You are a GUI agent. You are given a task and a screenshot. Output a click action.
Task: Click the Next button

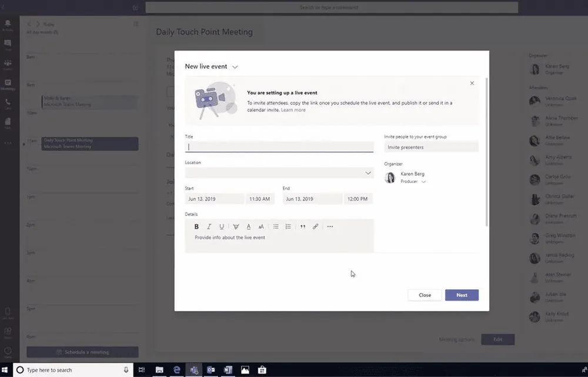[x=462, y=295]
